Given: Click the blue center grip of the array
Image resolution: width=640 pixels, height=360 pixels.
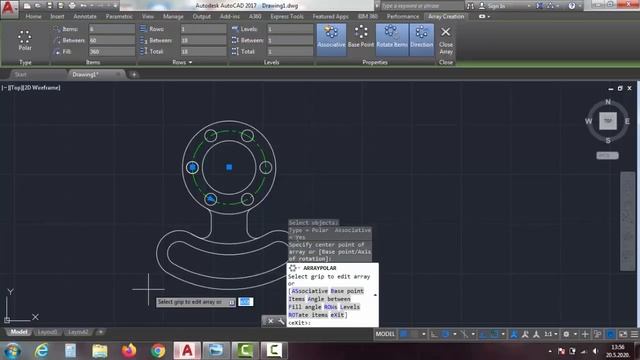Looking at the screenshot, I should click(x=229, y=167).
